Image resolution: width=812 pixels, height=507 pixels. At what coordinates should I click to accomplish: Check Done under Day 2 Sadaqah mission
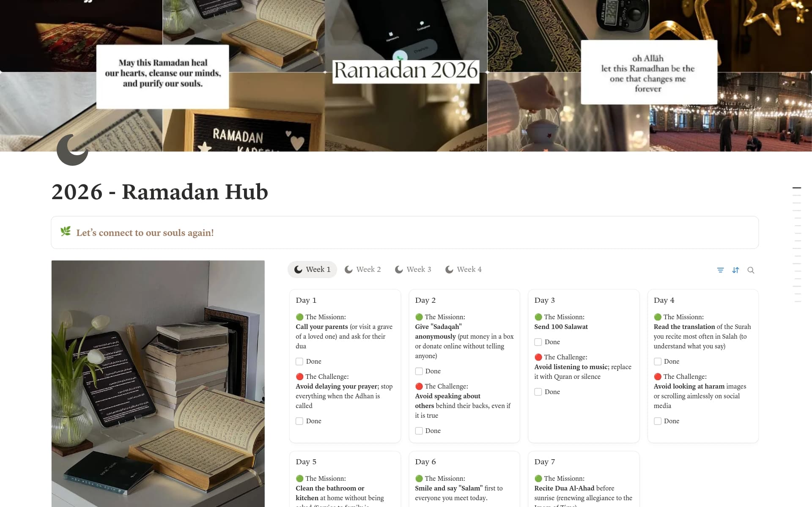pyautogui.click(x=419, y=371)
